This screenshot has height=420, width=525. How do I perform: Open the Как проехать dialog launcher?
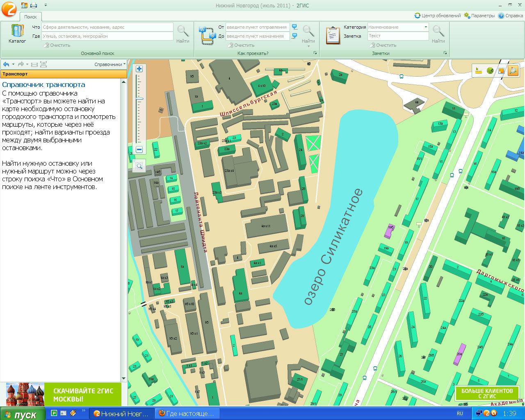pos(315,53)
